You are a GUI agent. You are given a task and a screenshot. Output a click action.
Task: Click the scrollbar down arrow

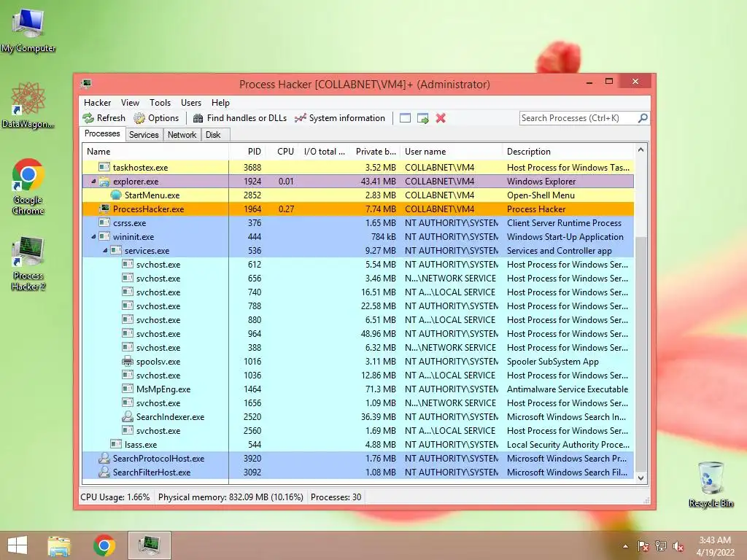pyautogui.click(x=640, y=478)
